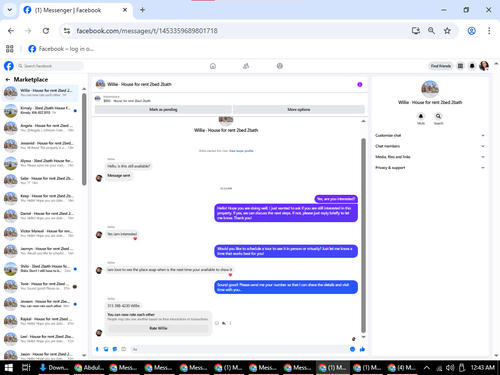The height and width of the screenshot is (375, 500).
Task: Expand the Customize chat section
Action: tap(430, 135)
